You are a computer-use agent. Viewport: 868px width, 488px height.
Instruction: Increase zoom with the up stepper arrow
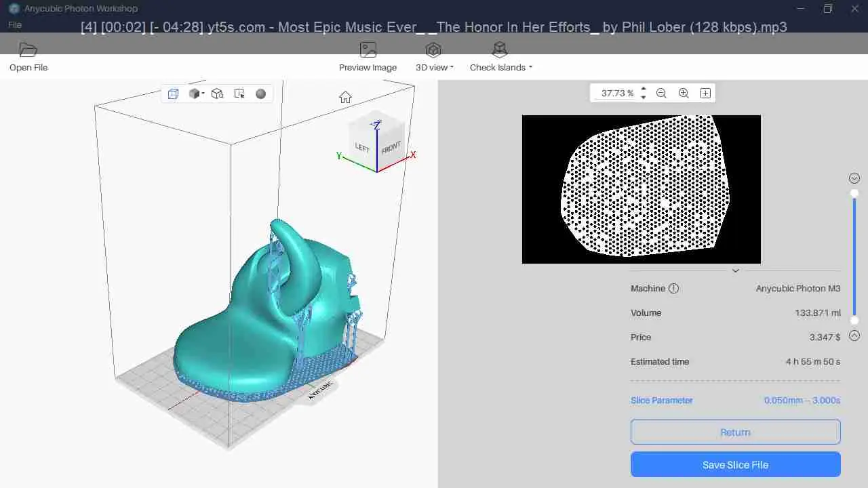tap(644, 89)
